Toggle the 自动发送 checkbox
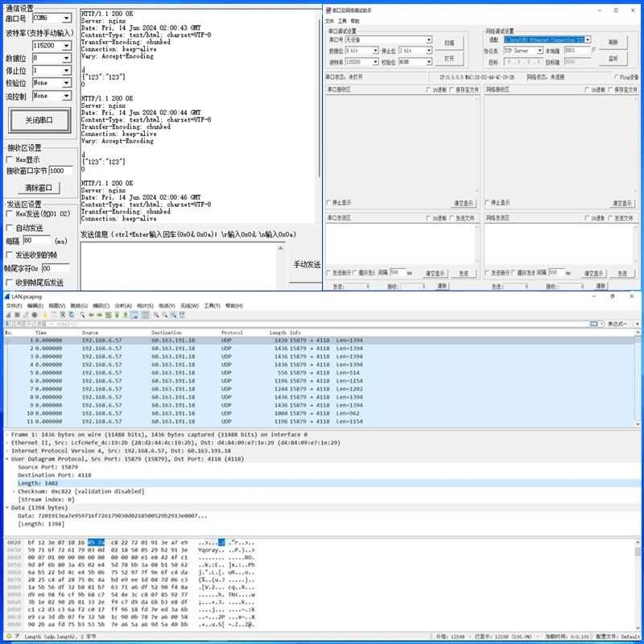 point(10,228)
